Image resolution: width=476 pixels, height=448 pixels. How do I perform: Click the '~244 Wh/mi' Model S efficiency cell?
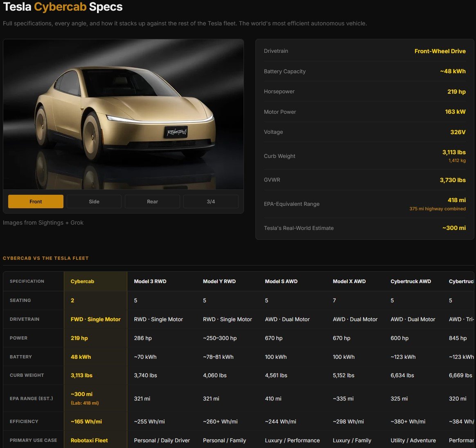pos(280,421)
